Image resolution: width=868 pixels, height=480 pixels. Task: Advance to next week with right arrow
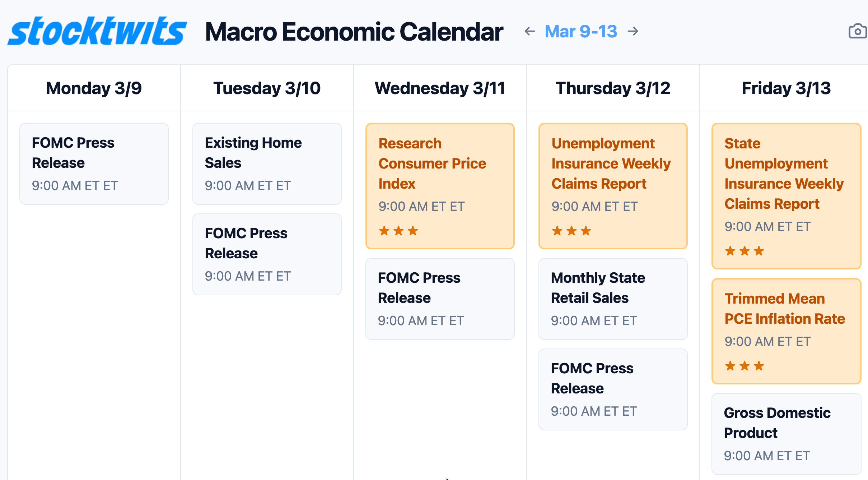(x=633, y=31)
